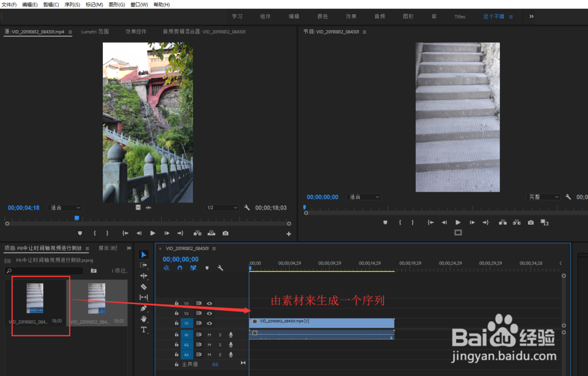Switch to 颜色 workspace
588x376 pixels.
[322, 16]
